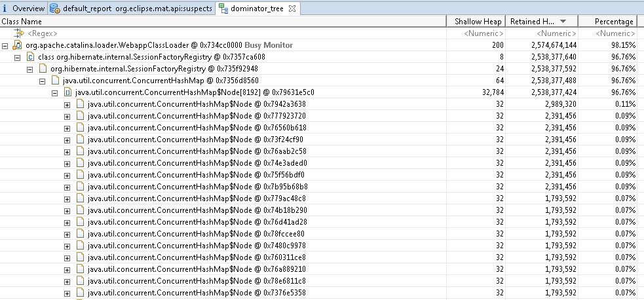Sort by Class Name column header
This screenshot has height=300, width=644.
pyautogui.click(x=223, y=22)
